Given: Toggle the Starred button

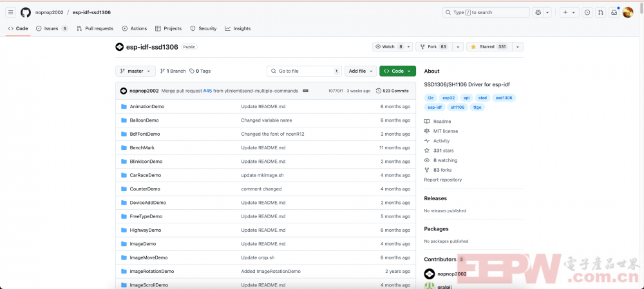Looking at the screenshot, I should (489, 47).
